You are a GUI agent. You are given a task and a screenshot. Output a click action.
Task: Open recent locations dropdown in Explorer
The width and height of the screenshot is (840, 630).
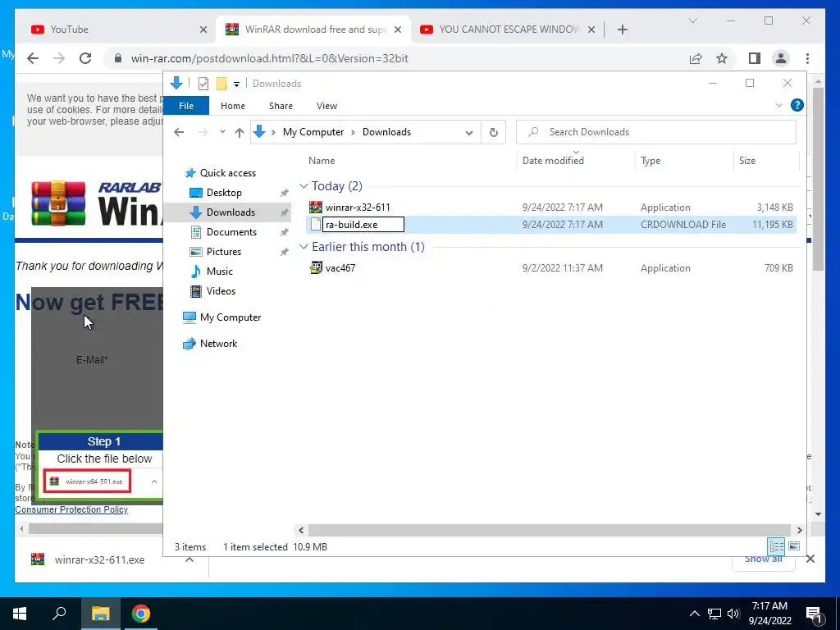[x=222, y=132]
